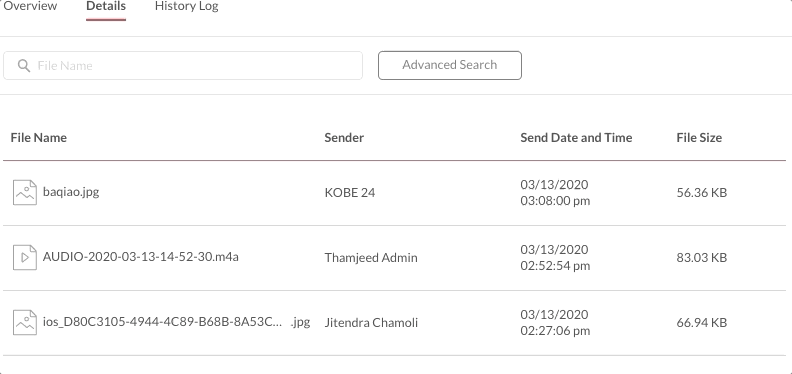Screen dimensions: 792x374
Task: Click sender Jitendra Chamoli
Action: pos(371,322)
